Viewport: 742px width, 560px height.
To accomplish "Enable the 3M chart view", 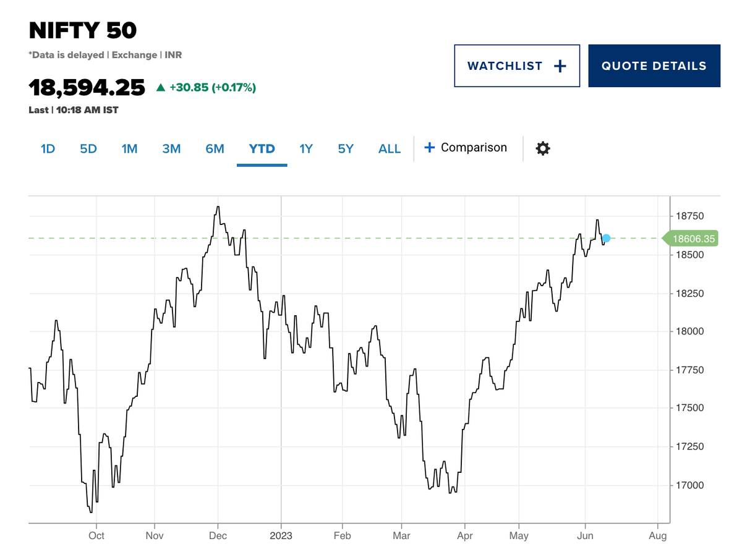I will pyautogui.click(x=171, y=148).
